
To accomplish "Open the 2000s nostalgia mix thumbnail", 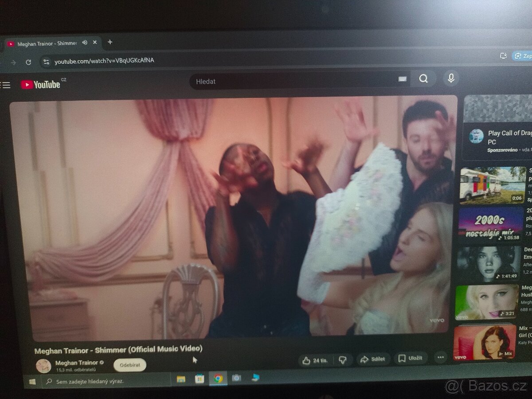I will 491,224.
